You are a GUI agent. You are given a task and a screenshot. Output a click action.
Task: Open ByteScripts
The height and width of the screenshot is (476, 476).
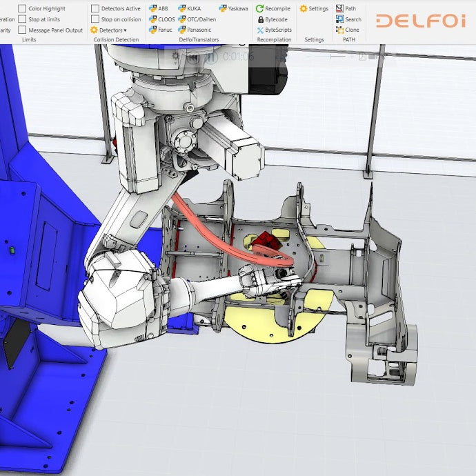pyautogui.click(x=274, y=30)
